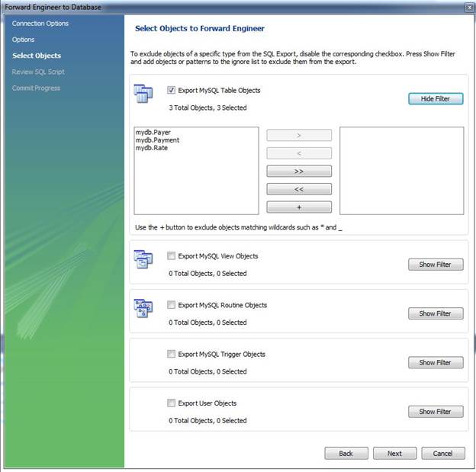Move all objects with >> button
The width and height of the screenshot is (476, 472).
(x=299, y=172)
